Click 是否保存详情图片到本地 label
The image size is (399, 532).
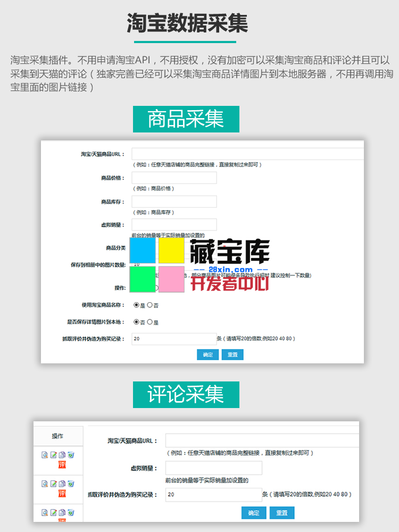96,322
